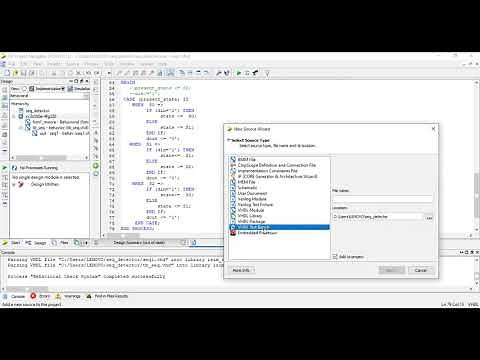Open the Design Summary tab
This screenshot has width=480, height=360.
(139, 243)
